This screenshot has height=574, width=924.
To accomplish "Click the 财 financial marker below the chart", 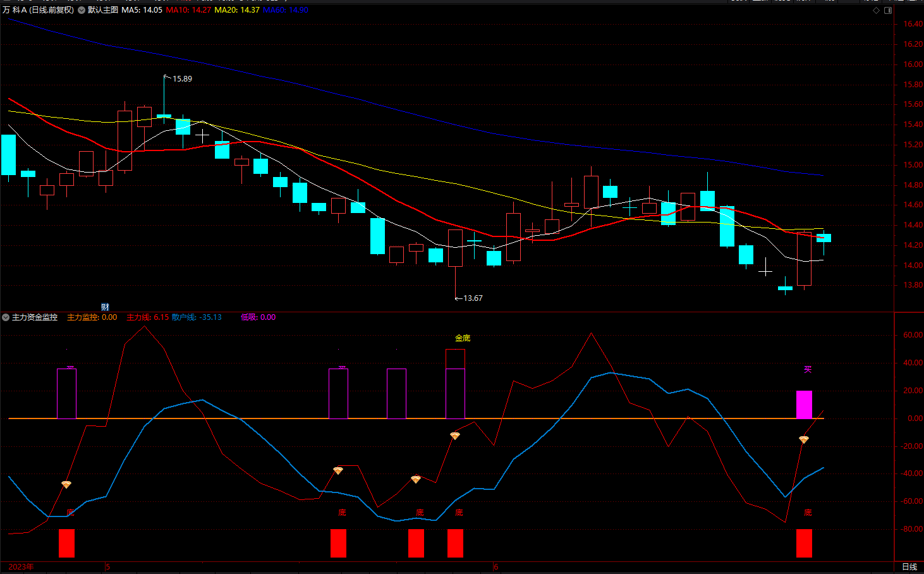I will pos(105,307).
